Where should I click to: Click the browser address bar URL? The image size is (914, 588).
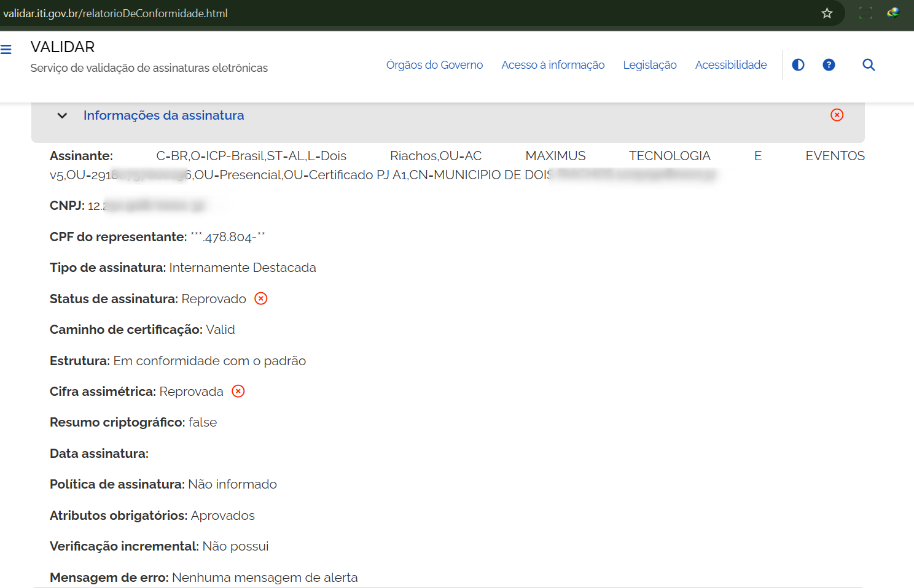point(115,14)
